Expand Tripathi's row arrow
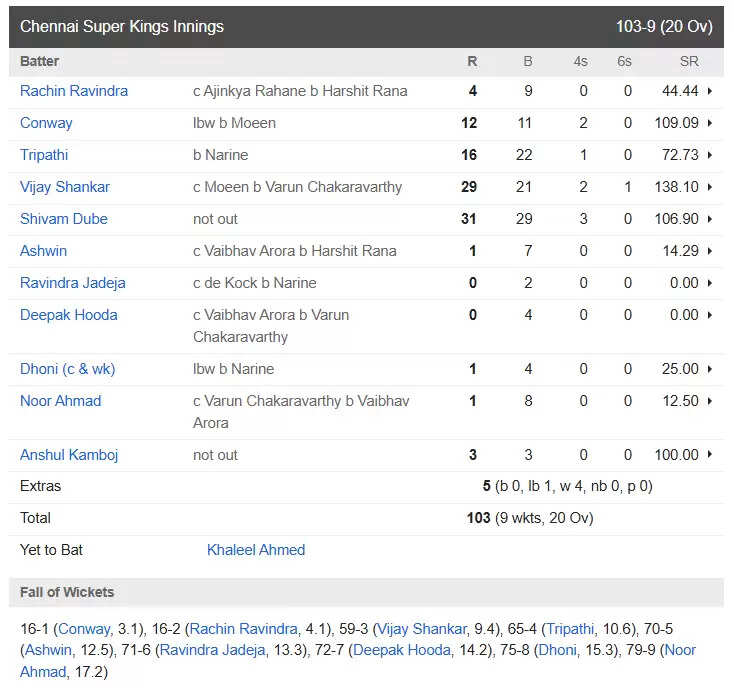Viewport: 734px width, 692px height. pyautogui.click(x=710, y=155)
